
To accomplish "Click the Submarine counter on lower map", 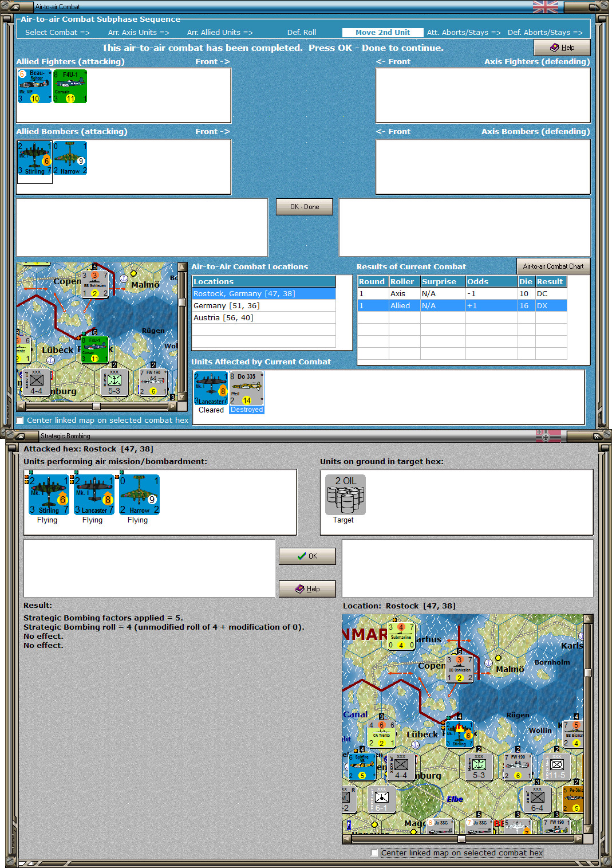I will [401, 636].
